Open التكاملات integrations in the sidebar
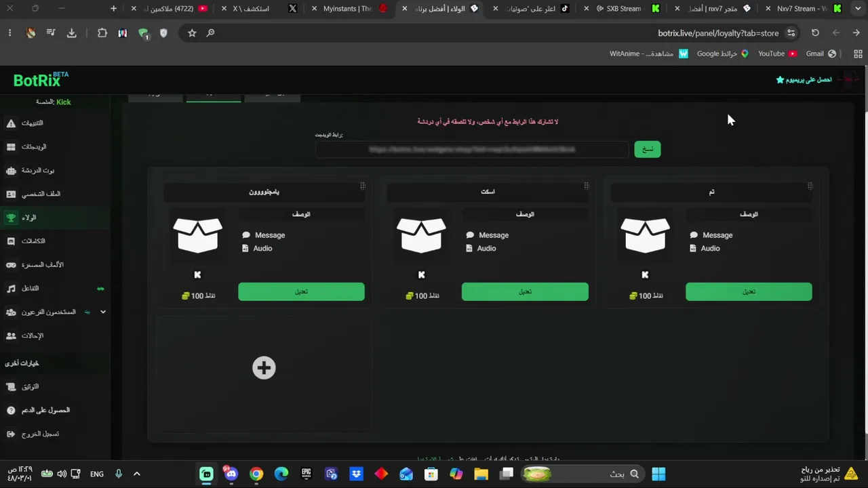The height and width of the screenshot is (488, 868). pos(54,241)
